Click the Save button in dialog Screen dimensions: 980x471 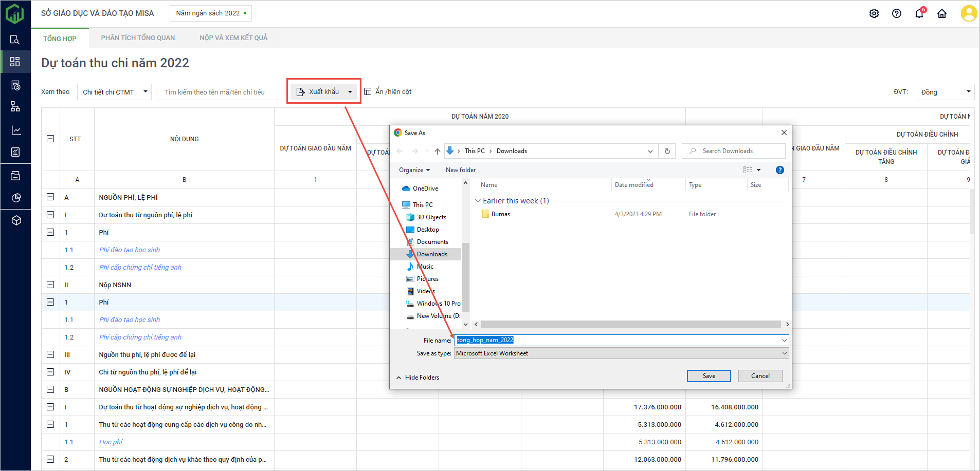pyautogui.click(x=709, y=376)
